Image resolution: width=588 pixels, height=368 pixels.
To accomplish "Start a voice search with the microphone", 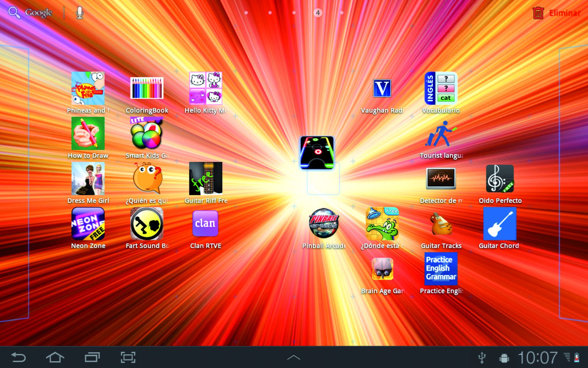I will (x=79, y=13).
